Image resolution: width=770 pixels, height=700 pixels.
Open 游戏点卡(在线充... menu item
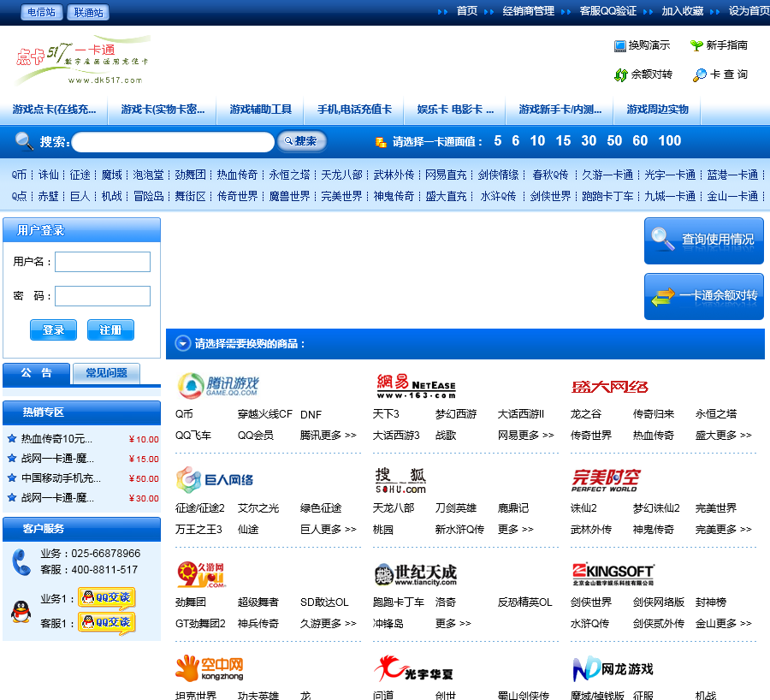(x=54, y=110)
